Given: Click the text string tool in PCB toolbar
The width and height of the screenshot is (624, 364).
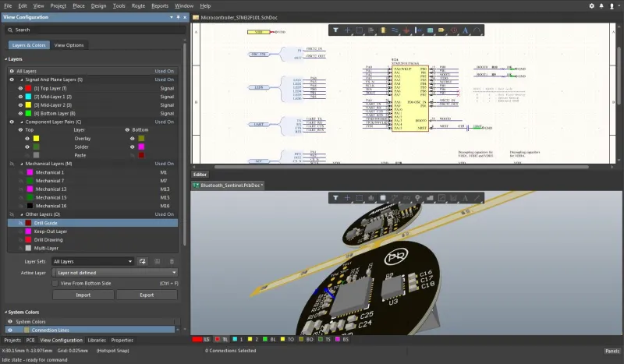Looking at the screenshot, I should point(466,198).
